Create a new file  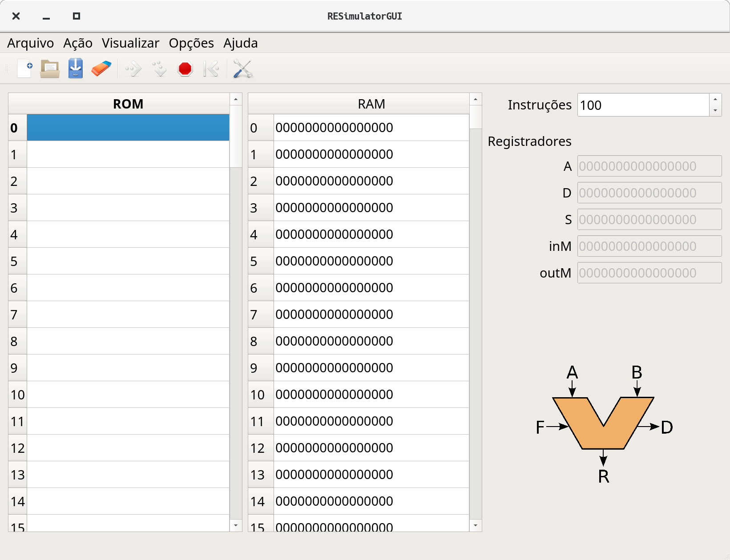tap(24, 68)
